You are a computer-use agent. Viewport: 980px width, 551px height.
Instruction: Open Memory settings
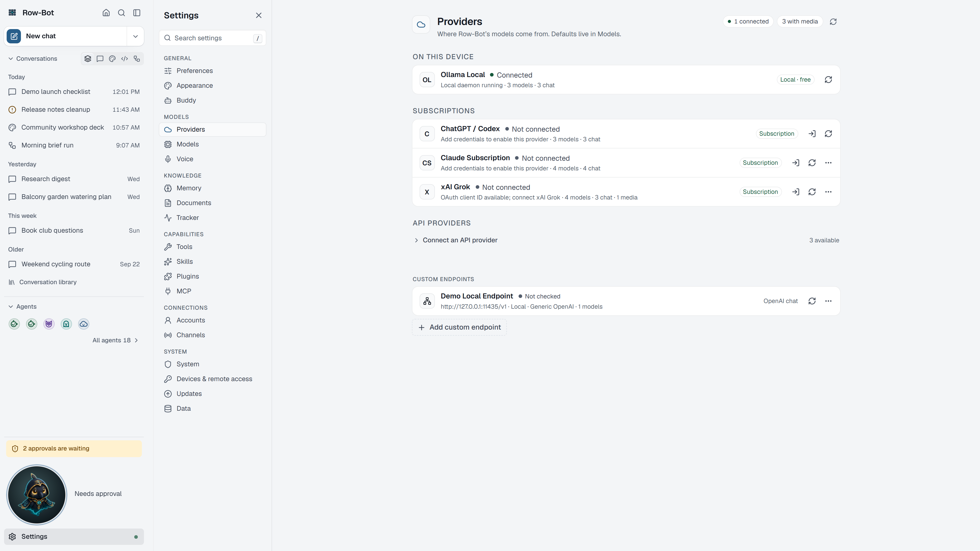(212, 188)
